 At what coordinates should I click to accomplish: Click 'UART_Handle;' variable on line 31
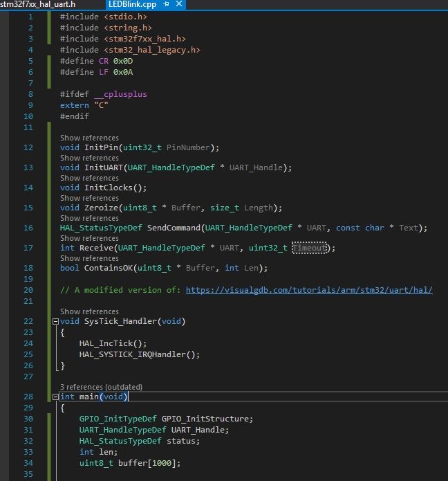(x=200, y=430)
